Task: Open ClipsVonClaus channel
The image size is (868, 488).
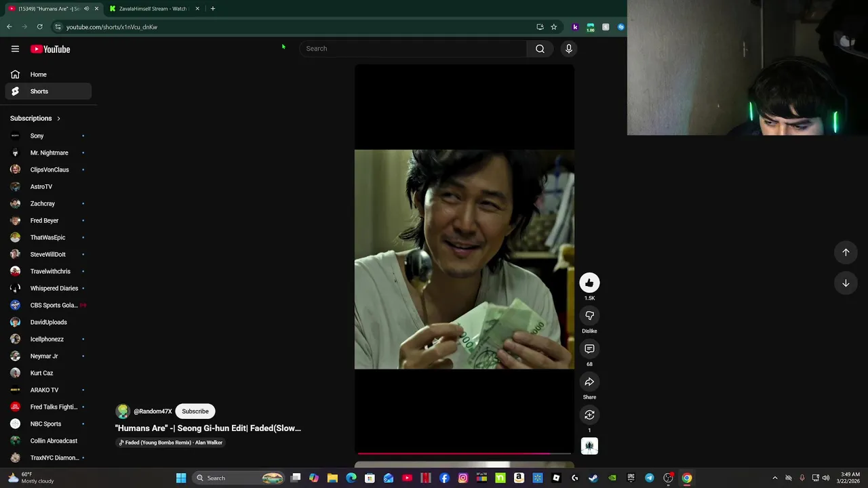Action: tap(48, 169)
